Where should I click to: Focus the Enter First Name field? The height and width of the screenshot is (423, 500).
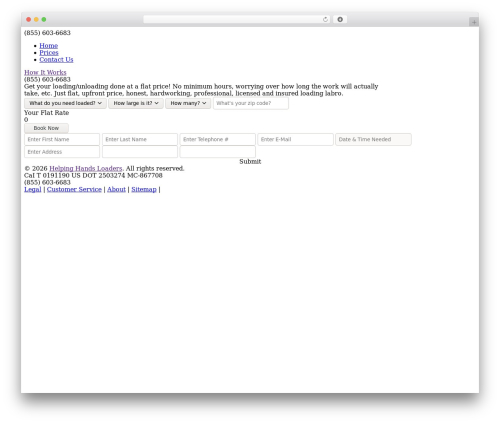[62, 139]
